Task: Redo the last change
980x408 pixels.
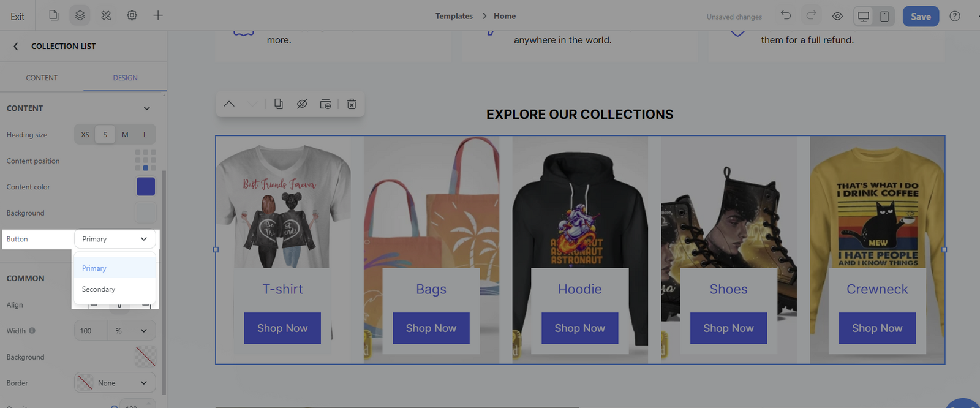Action: point(811,15)
